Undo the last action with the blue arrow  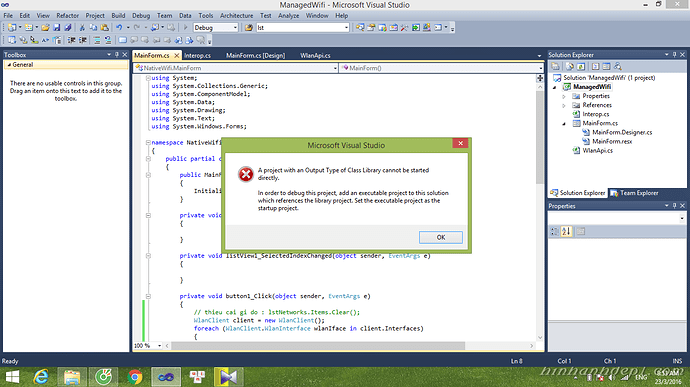[x=119, y=27]
